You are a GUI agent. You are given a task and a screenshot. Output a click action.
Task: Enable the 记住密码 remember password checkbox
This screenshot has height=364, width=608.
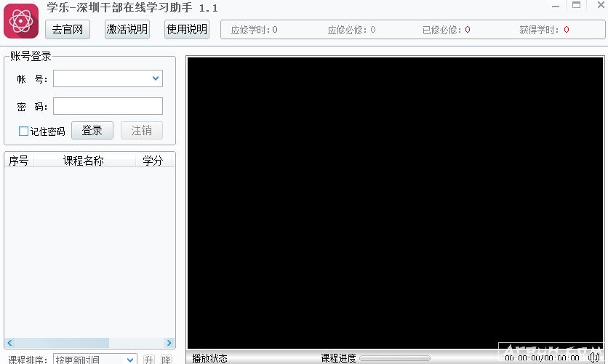point(24,132)
